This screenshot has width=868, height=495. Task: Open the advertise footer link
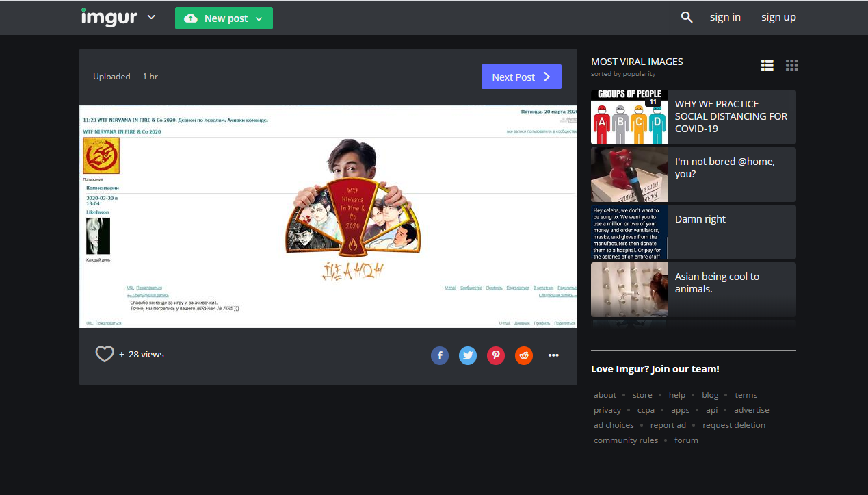pyautogui.click(x=752, y=410)
